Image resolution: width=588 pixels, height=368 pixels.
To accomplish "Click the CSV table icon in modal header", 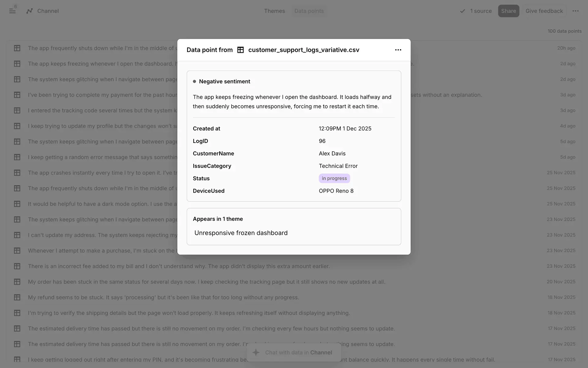I will click(240, 50).
